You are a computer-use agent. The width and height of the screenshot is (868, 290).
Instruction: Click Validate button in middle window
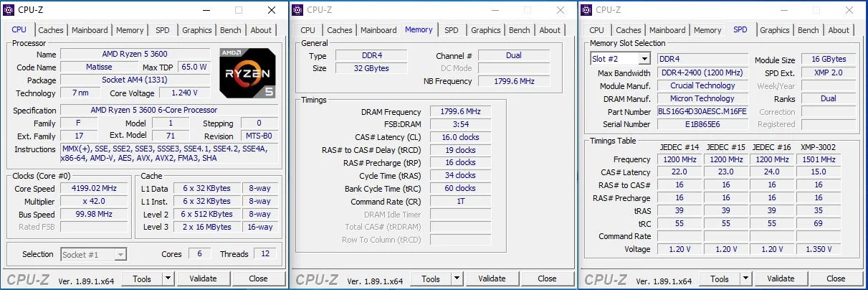[492, 279]
